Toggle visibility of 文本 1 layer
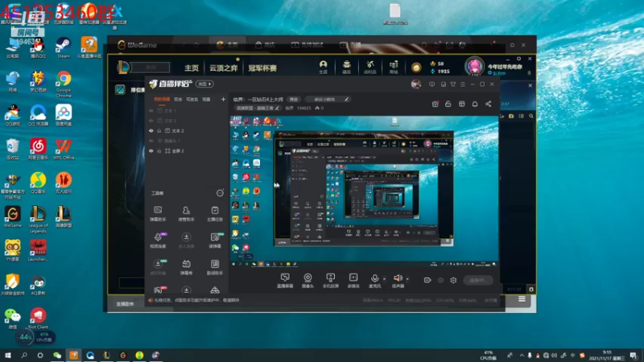644x362 pixels. coord(151,111)
